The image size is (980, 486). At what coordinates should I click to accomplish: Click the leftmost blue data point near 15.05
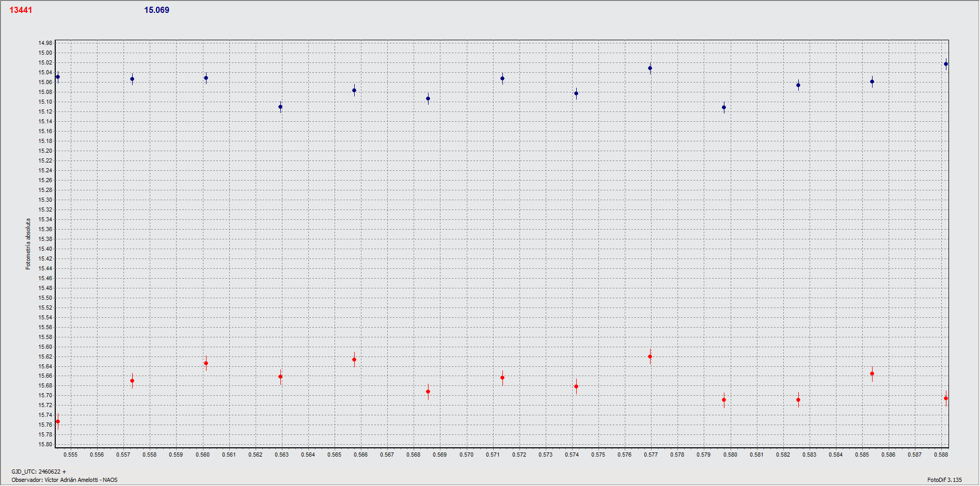click(58, 77)
